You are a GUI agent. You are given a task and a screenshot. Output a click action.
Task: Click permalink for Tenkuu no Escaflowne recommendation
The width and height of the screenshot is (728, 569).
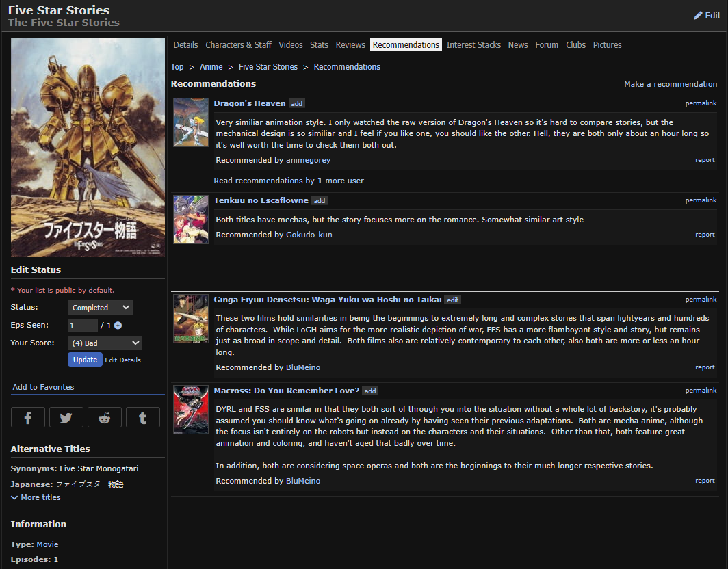pos(701,200)
